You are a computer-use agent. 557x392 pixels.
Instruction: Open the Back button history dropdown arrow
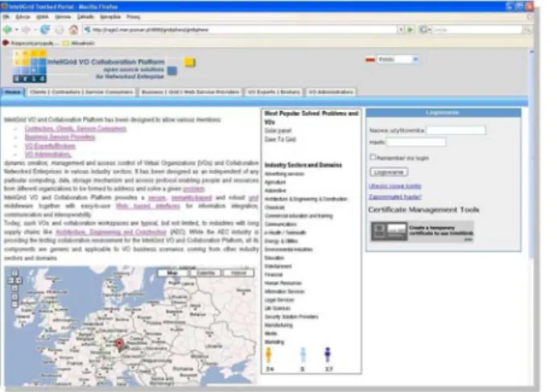coord(16,30)
